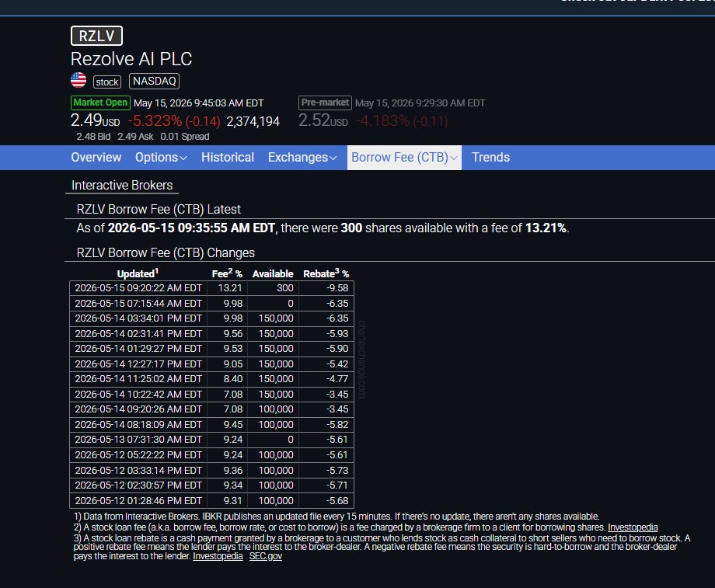
Task: Click the 2026-05-15 07:15:44 AM EDT timestamp
Action: point(138,303)
